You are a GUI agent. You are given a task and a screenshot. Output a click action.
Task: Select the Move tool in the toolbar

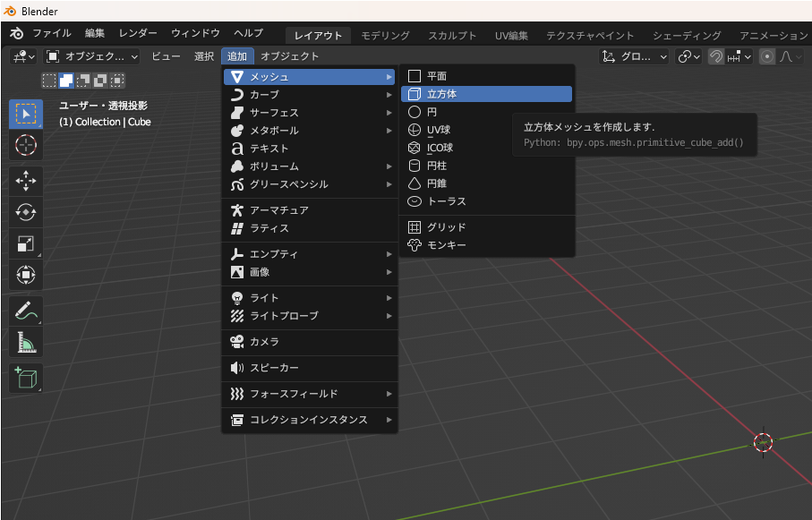pos(26,180)
